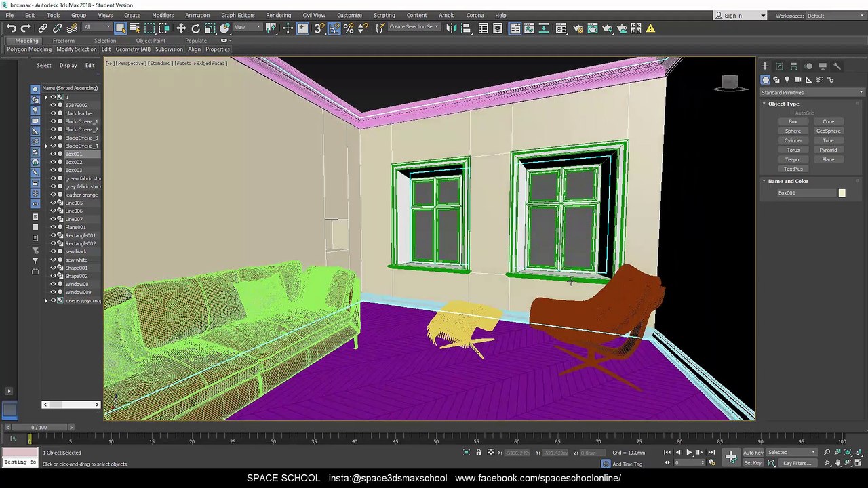The height and width of the screenshot is (488, 868).
Task: Open the Standard Primitives category dropdown
Action: coord(812,93)
